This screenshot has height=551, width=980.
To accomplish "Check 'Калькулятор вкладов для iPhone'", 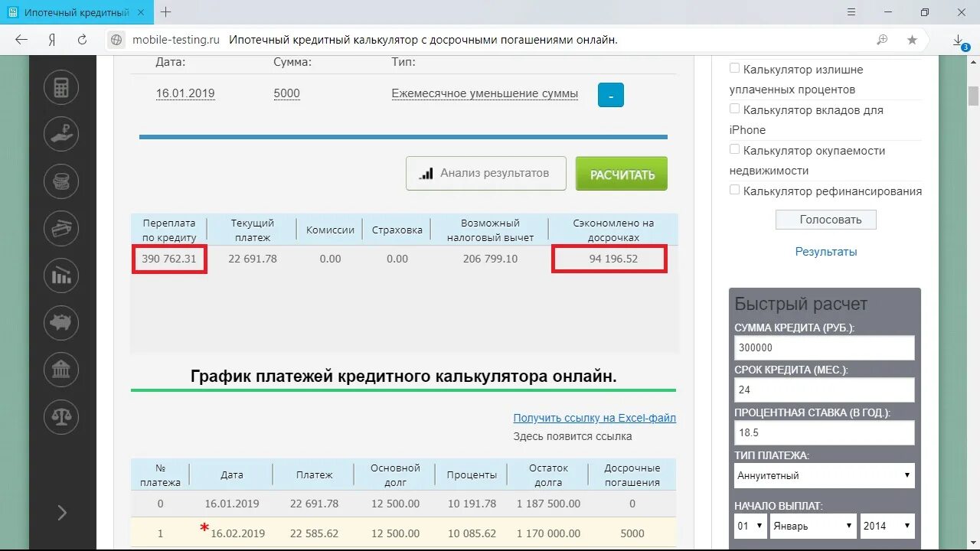I will (734, 109).
